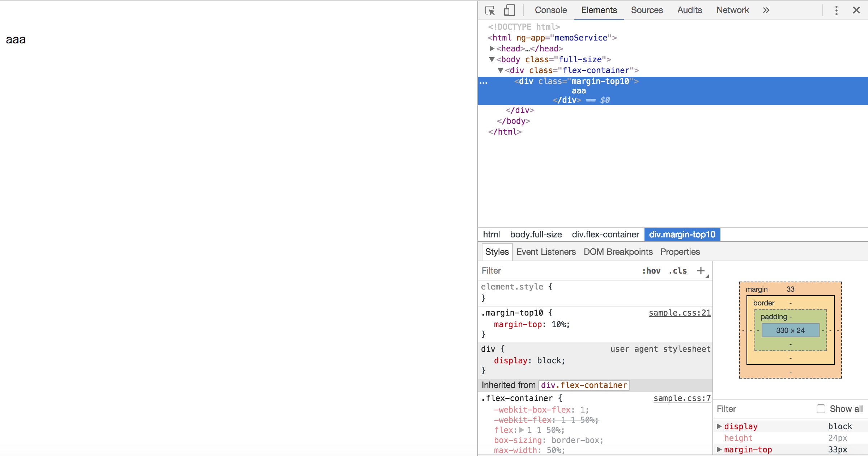Open the Network tab
This screenshot has height=456, width=868.
[x=732, y=10]
